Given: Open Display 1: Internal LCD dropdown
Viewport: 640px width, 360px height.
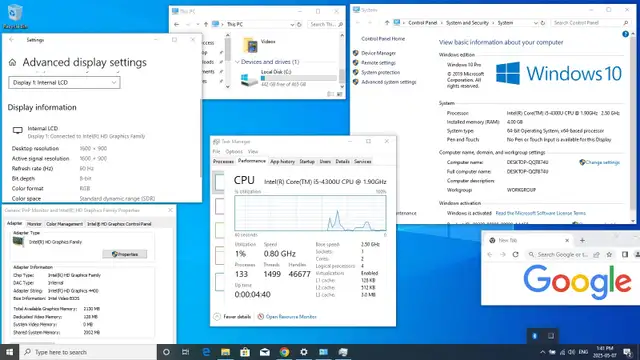Looking at the screenshot, I should pos(64,82).
